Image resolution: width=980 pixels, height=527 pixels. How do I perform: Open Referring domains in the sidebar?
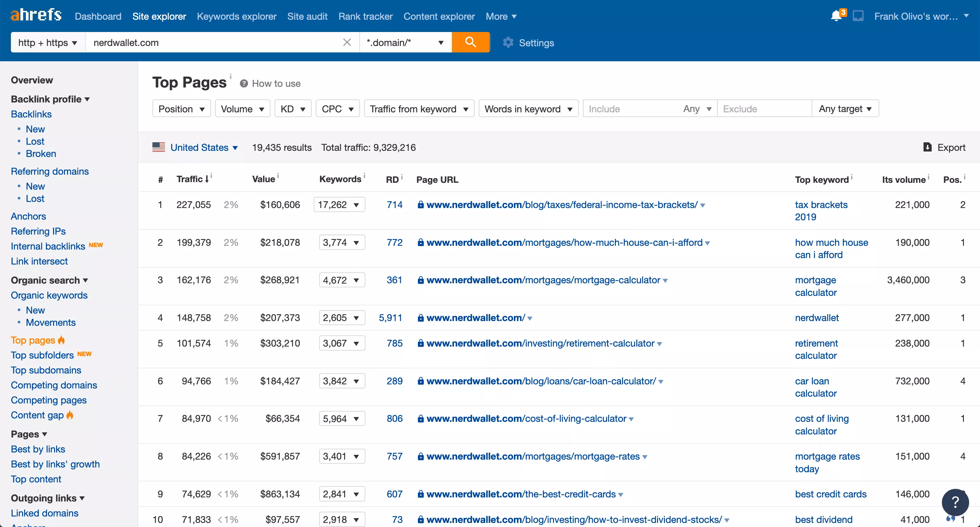[49, 171]
